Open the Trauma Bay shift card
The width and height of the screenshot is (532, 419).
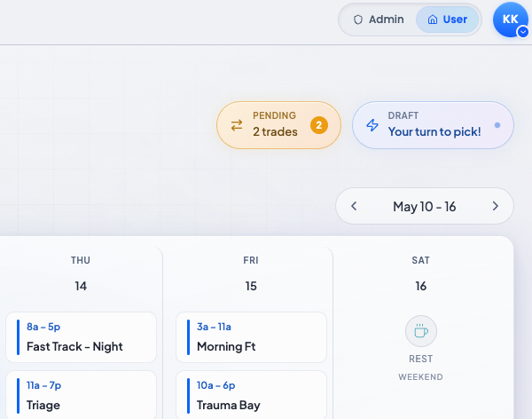(x=251, y=395)
